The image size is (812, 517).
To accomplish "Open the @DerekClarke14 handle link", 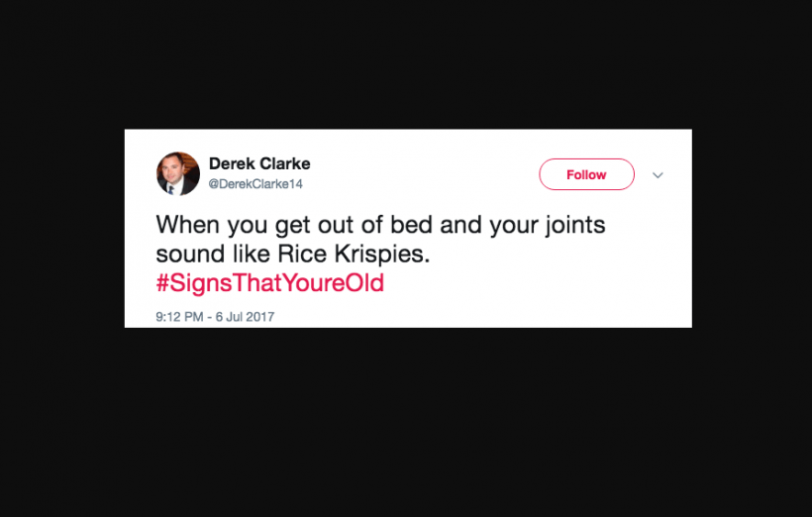I will click(255, 184).
